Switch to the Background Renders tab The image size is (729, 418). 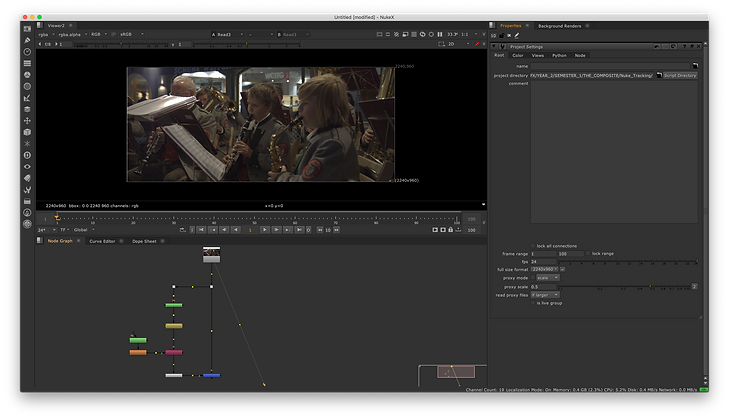tap(559, 26)
